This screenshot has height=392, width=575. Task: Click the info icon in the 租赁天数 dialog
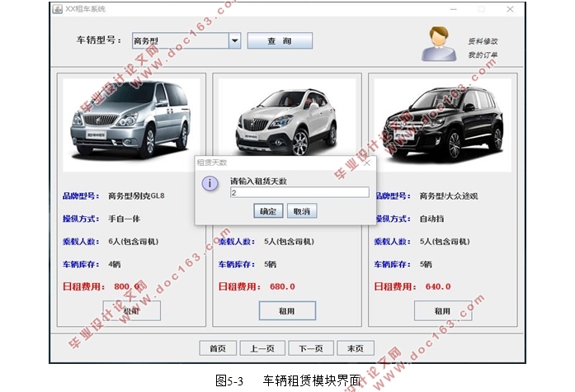(210, 185)
